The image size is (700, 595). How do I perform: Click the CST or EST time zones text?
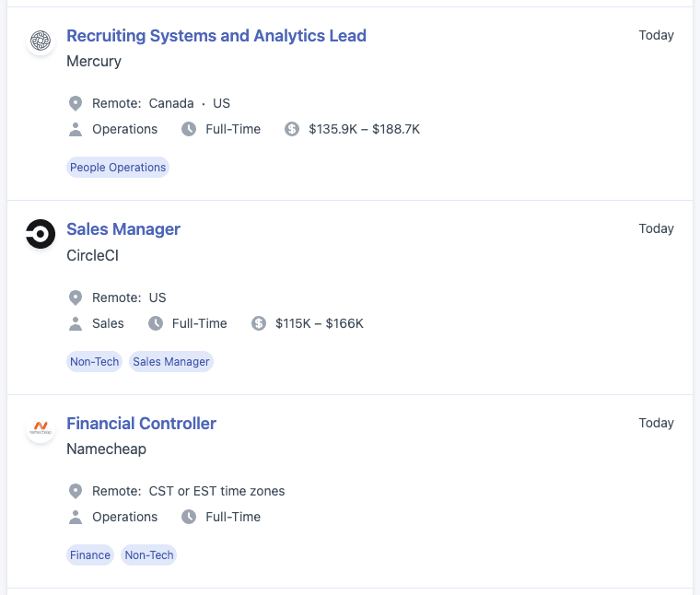216,492
